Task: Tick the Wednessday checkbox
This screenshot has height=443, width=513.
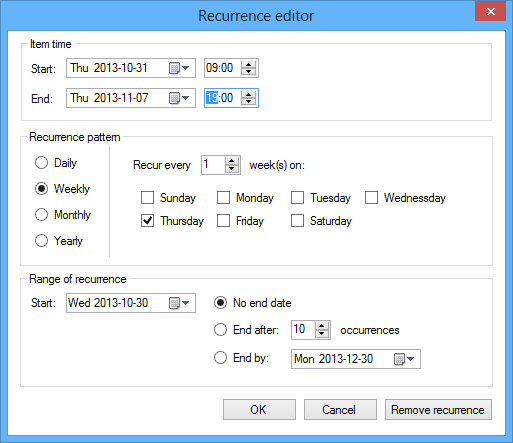Action: (371, 198)
